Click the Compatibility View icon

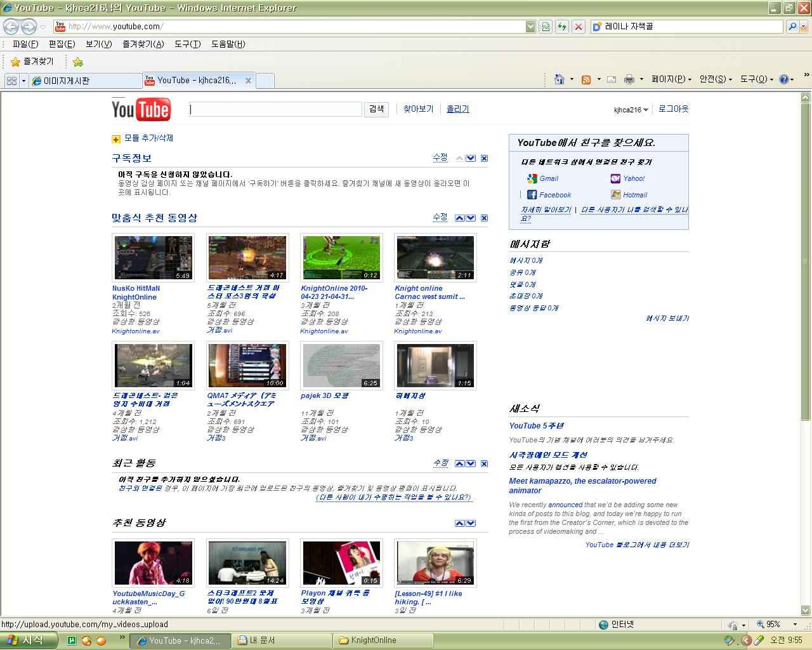(x=545, y=26)
